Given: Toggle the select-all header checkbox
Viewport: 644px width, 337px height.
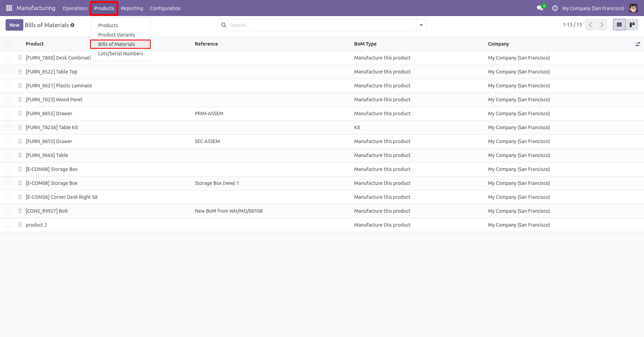Looking at the screenshot, I should (8, 44).
